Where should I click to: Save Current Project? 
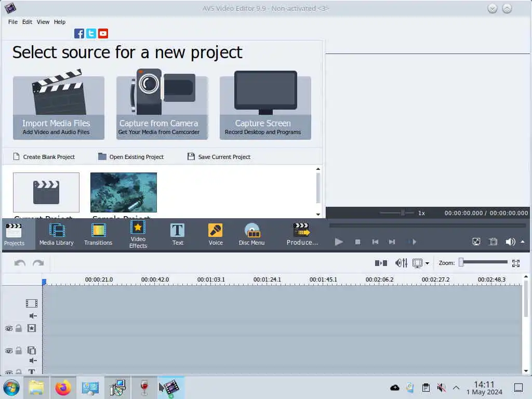coord(219,157)
